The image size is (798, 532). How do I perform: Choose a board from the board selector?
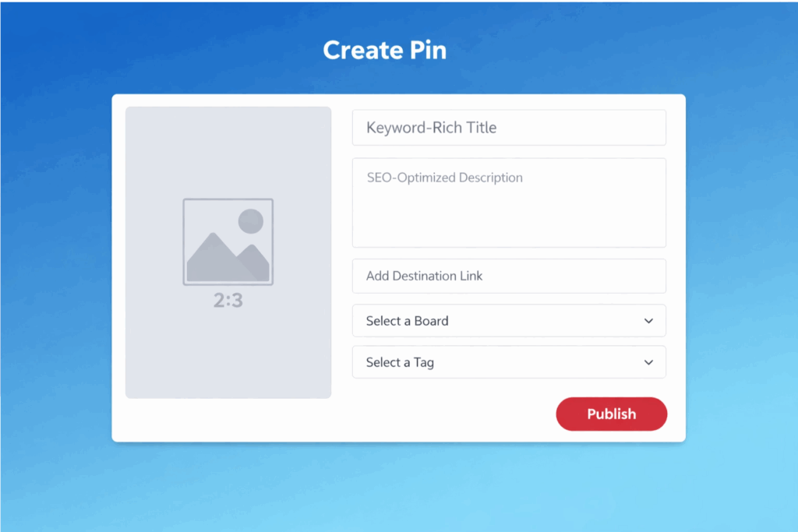[x=509, y=321]
